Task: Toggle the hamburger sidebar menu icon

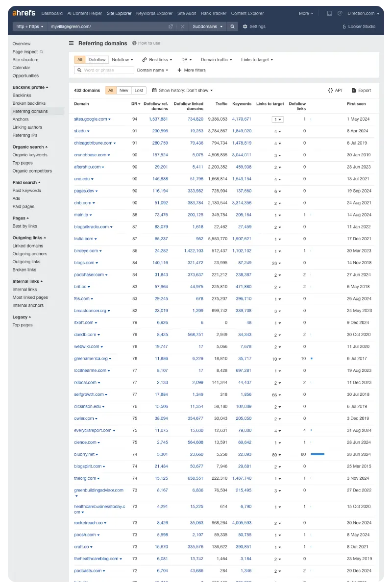Action: [72, 43]
